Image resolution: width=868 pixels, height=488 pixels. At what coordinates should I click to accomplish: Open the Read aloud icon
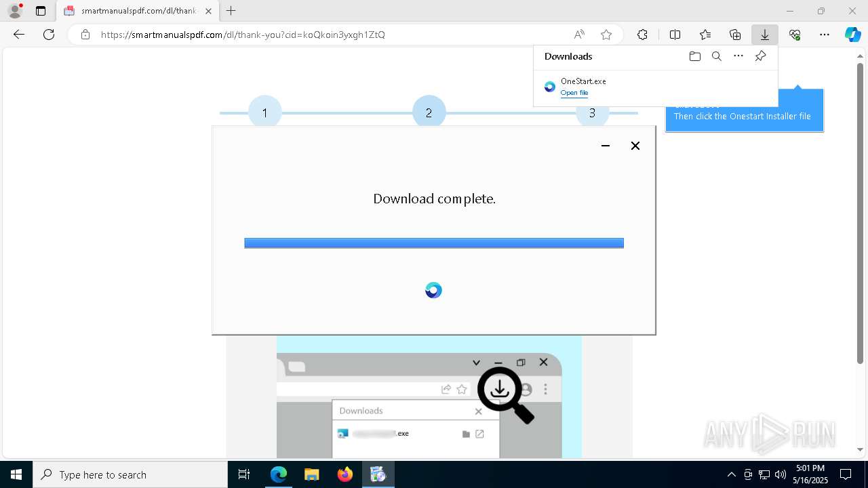tap(579, 35)
